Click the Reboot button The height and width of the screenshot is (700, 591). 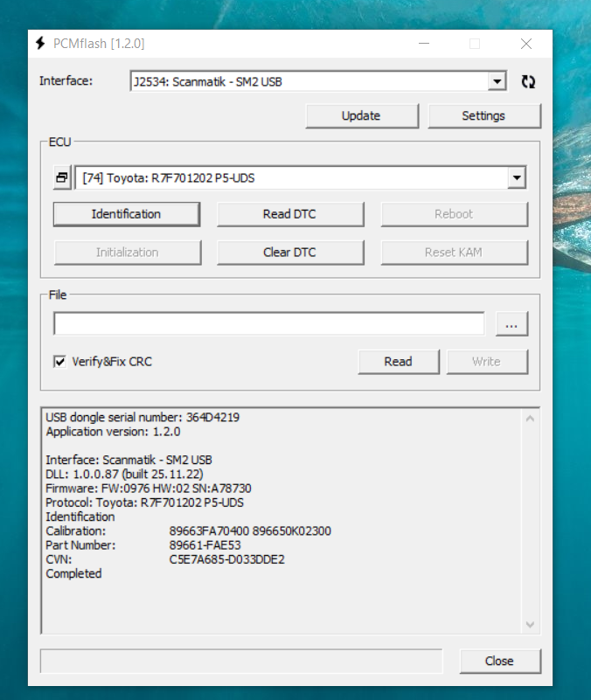pyautogui.click(x=455, y=214)
